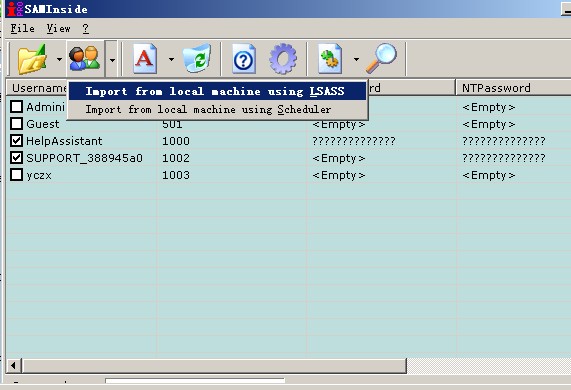Uncheck the HelpAssistant checkbox
This screenshot has width=571, height=390.
tap(16, 141)
